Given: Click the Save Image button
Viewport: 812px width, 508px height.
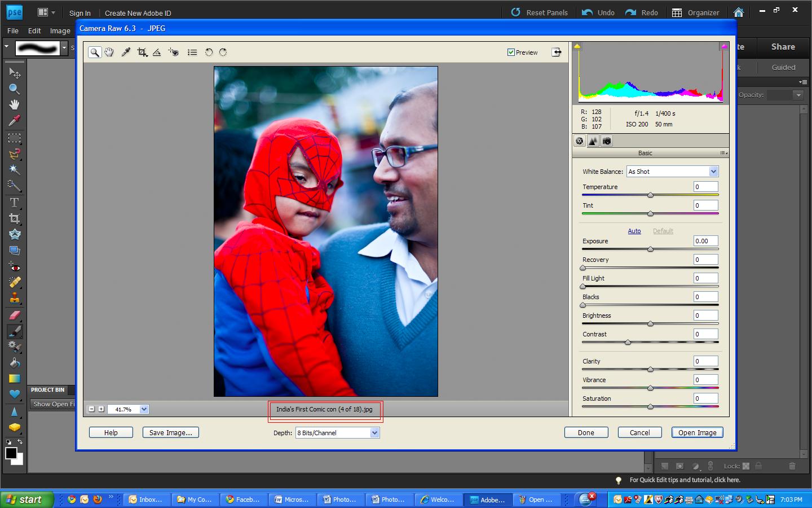Looking at the screenshot, I should pos(171,433).
